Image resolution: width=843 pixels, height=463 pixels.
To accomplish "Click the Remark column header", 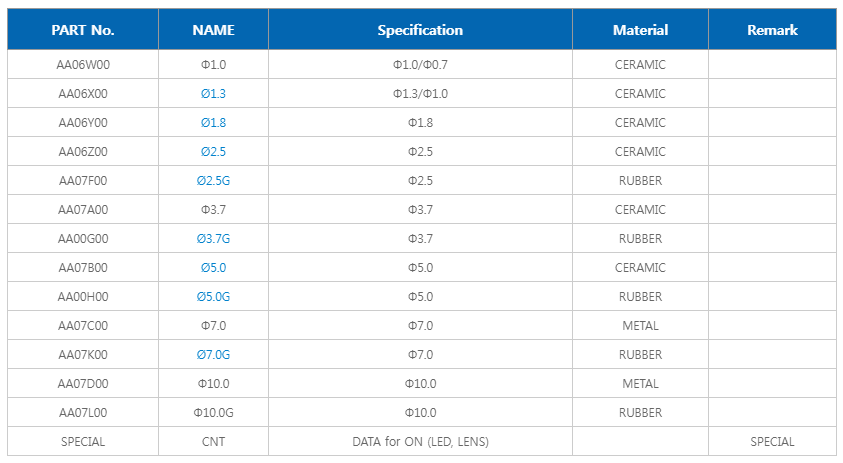I will 772,30.
